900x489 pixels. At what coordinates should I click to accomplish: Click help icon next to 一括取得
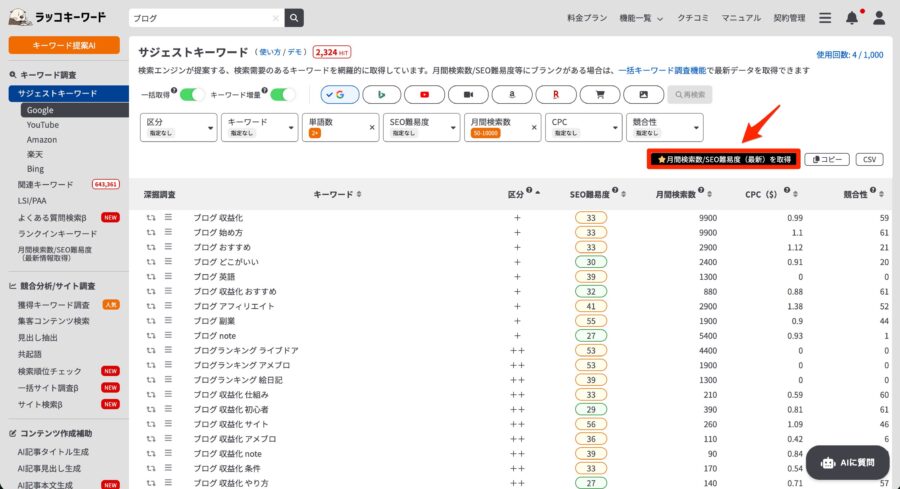174,90
